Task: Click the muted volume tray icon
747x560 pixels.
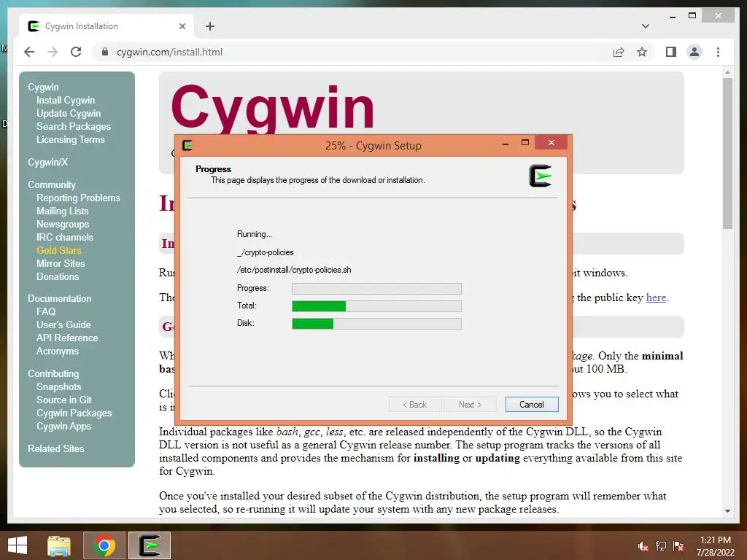Action: pyautogui.click(x=643, y=546)
